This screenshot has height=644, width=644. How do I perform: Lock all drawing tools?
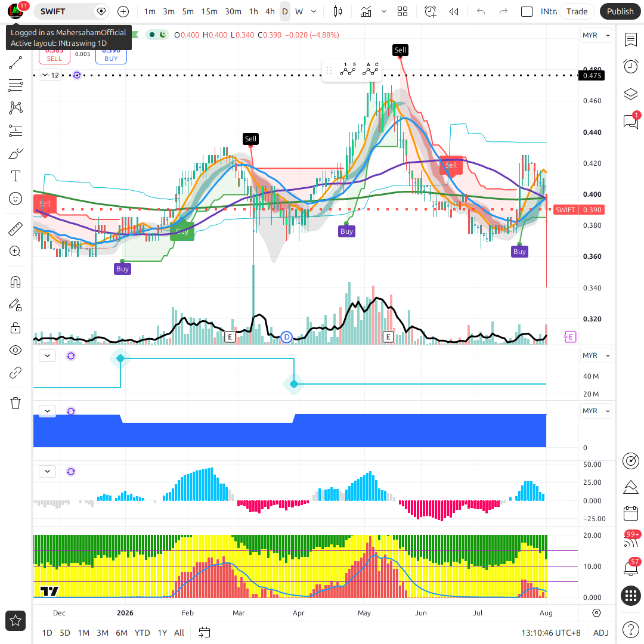16,328
